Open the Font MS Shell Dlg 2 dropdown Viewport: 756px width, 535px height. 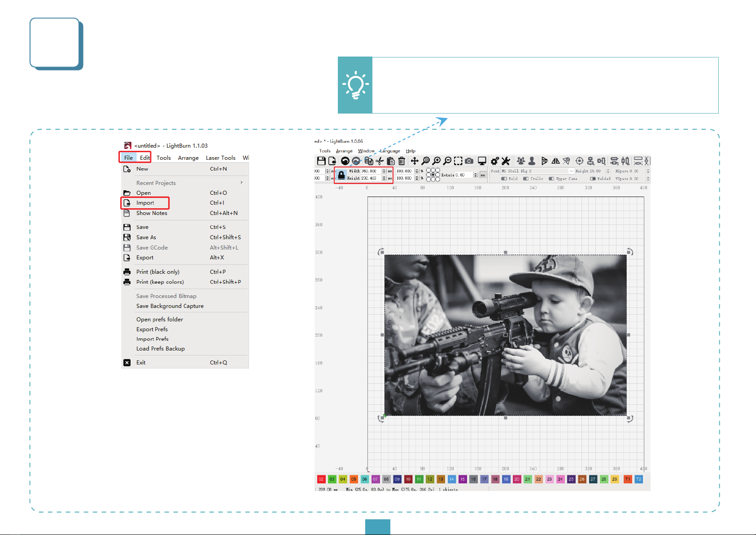pyautogui.click(x=538, y=171)
